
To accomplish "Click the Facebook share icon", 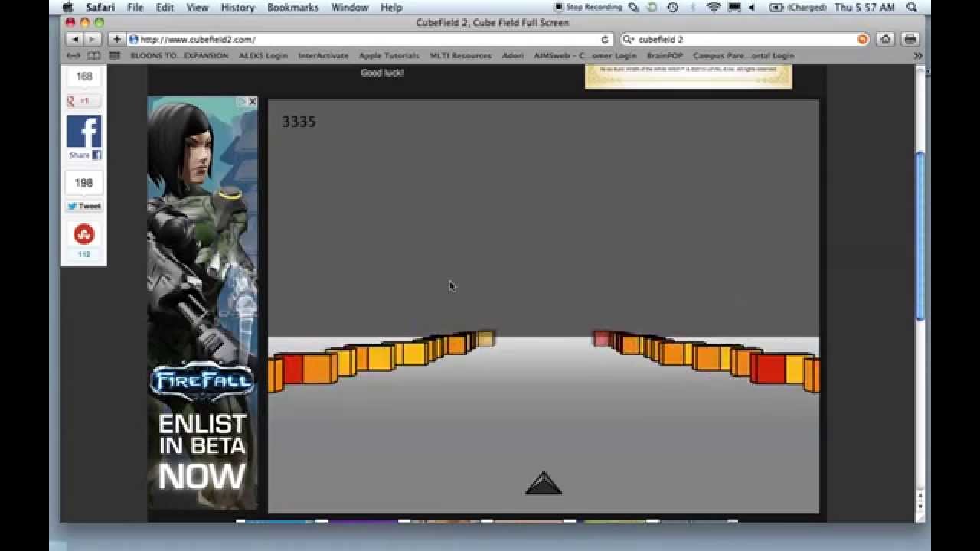I will (83, 132).
